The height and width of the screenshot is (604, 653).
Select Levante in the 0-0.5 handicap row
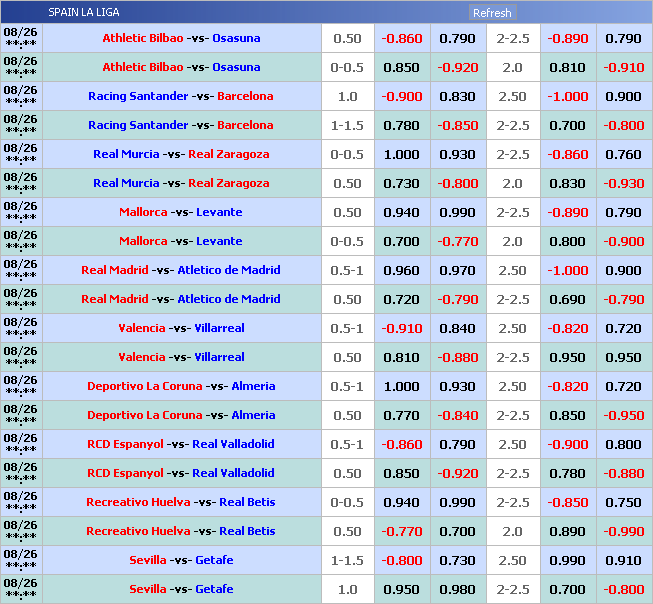219,242
